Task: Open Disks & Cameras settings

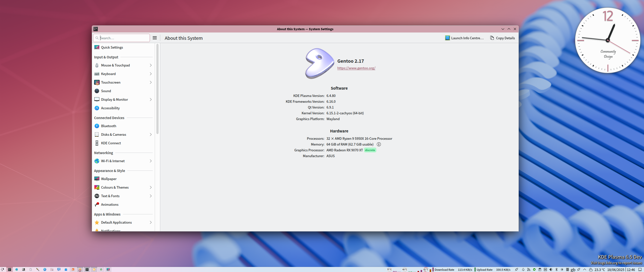Action: pyautogui.click(x=123, y=134)
